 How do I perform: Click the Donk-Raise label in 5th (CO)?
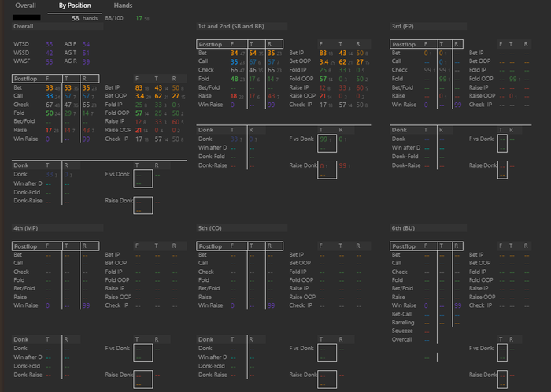[213, 375]
